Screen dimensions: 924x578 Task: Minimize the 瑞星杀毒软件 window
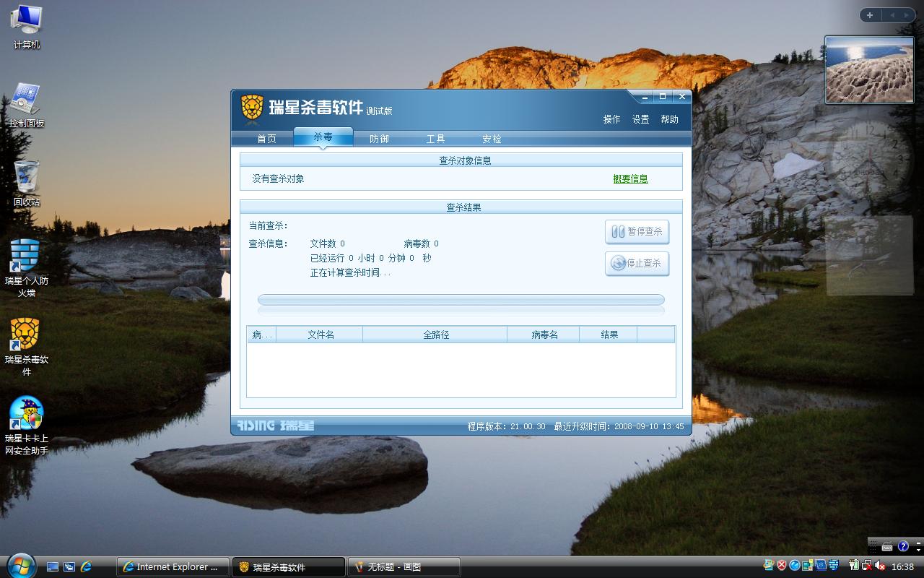(644, 97)
